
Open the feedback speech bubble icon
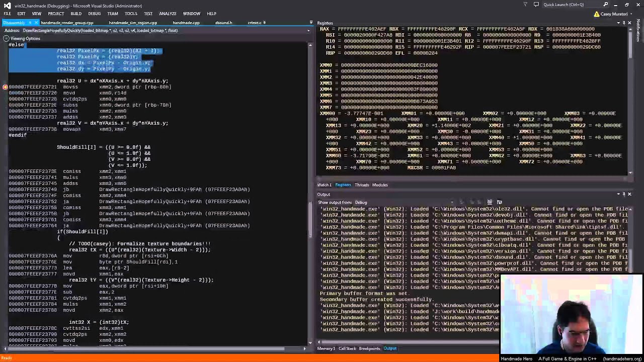536,5
